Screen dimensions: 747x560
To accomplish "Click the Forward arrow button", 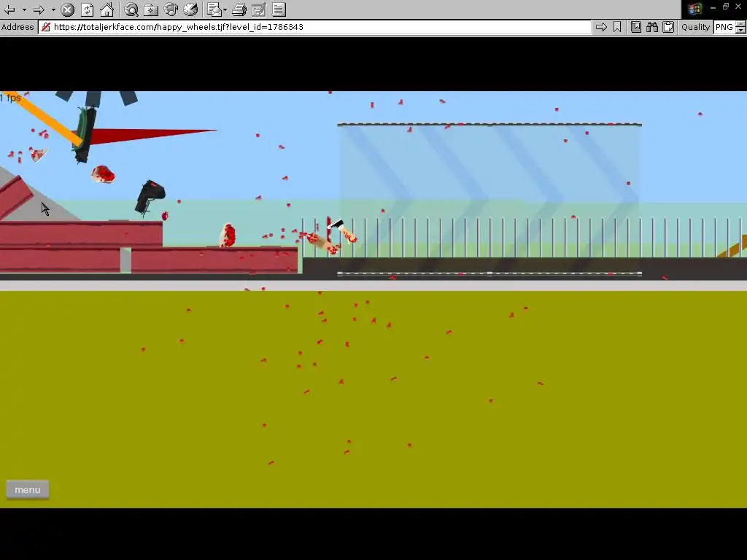I will (39, 9).
